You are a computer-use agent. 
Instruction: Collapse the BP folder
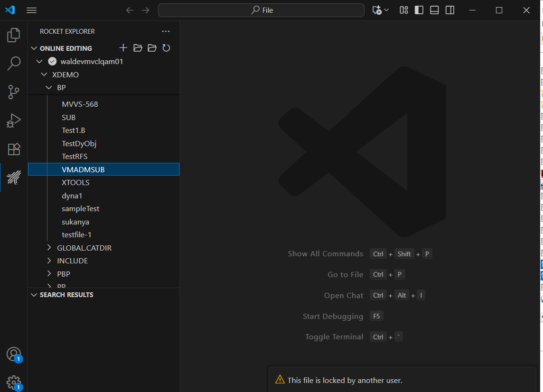point(49,88)
